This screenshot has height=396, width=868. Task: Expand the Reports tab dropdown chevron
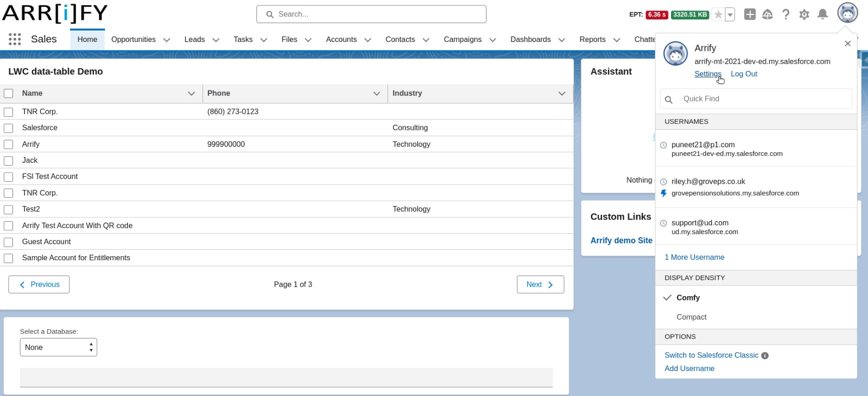coord(617,40)
